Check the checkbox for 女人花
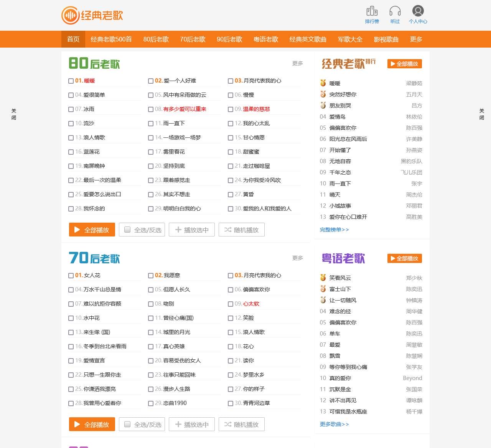The width and height of the screenshot is (491, 448). 71,276
